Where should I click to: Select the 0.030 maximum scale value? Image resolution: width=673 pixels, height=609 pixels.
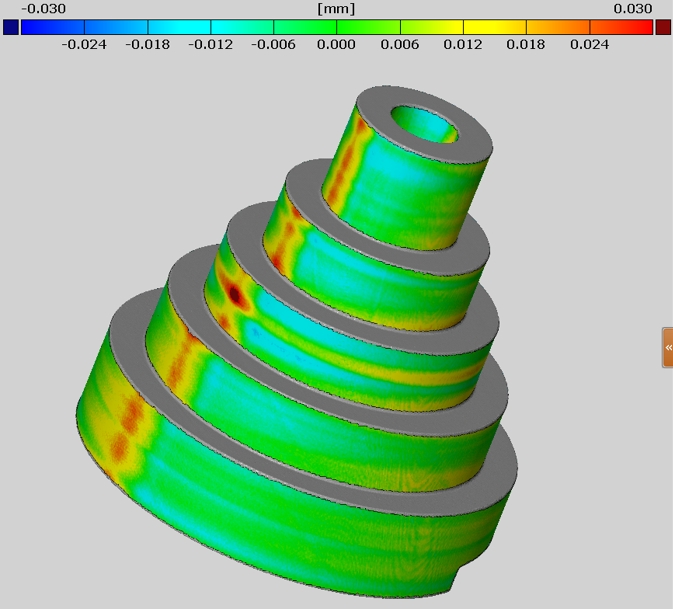tap(633, 9)
